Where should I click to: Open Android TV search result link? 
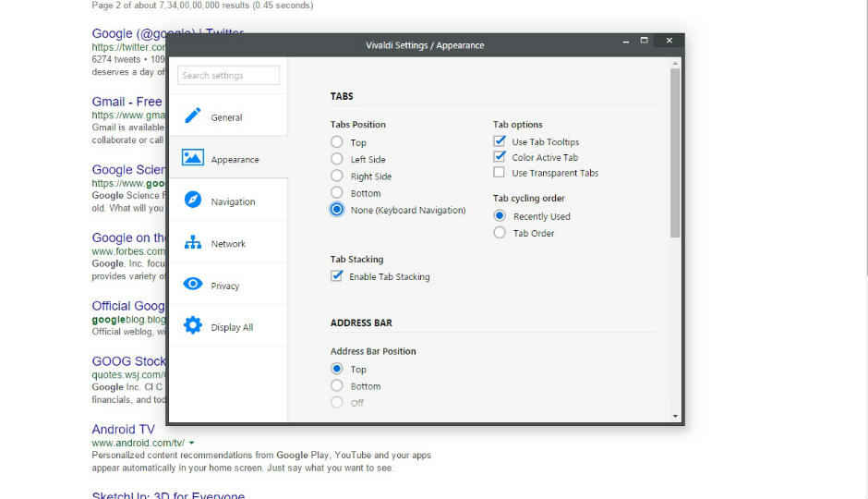124,429
